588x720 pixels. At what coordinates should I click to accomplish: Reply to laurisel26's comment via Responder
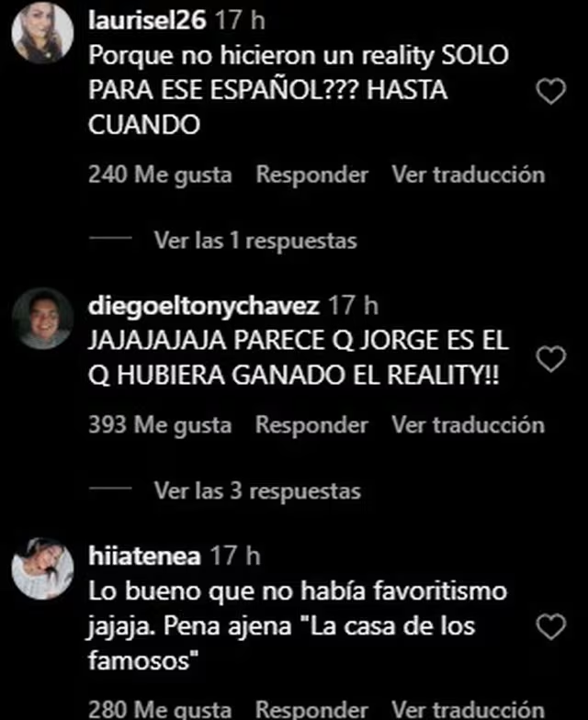[x=312, y=174]
